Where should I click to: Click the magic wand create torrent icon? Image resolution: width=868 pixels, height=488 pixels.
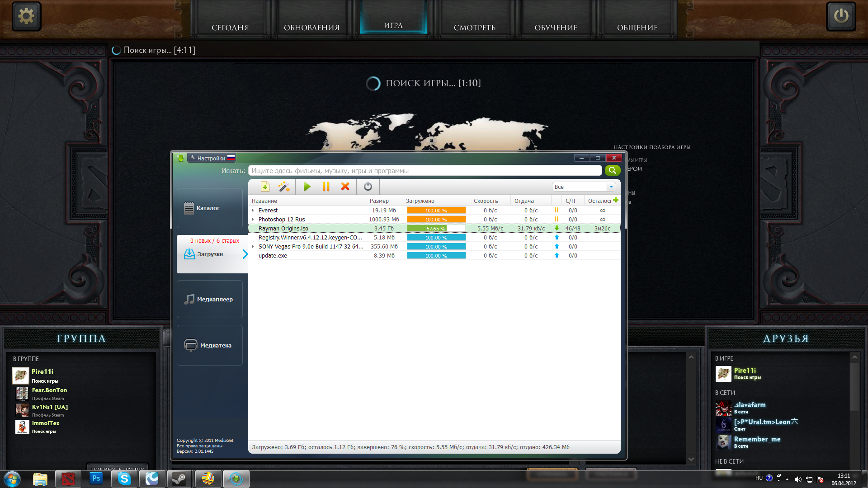coord(284,187)
